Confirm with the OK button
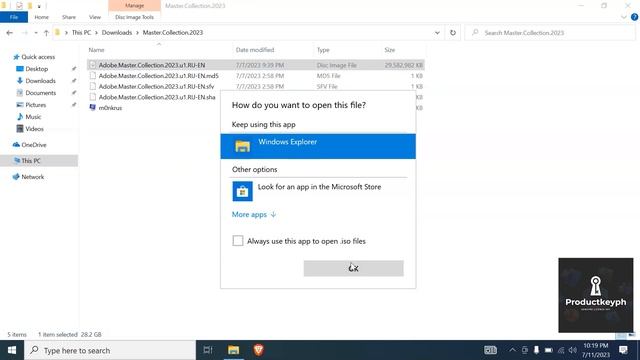640x360 pixels. point(353,268)
